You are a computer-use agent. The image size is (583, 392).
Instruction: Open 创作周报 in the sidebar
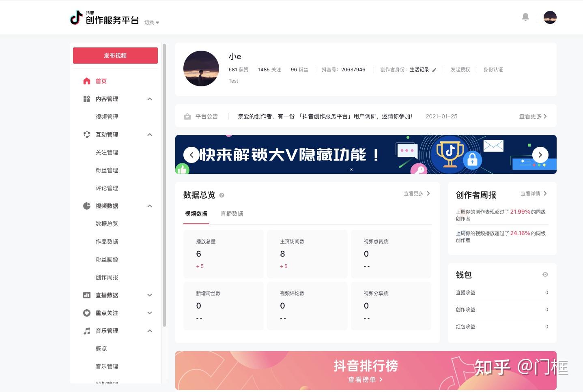point(107,277)
